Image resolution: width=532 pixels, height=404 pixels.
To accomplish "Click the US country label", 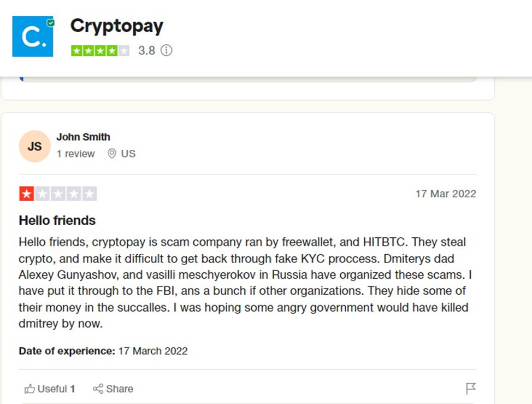I will (128, 154).
